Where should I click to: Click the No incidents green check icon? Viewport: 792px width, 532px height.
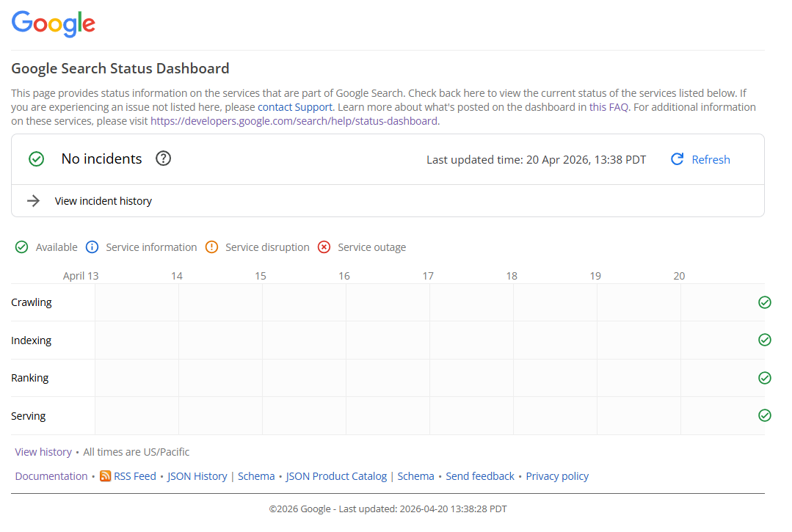coord(36,159)
